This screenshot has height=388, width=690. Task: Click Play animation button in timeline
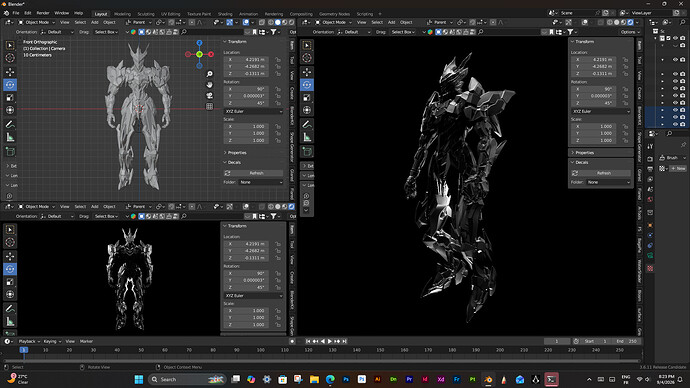[330, 341]
